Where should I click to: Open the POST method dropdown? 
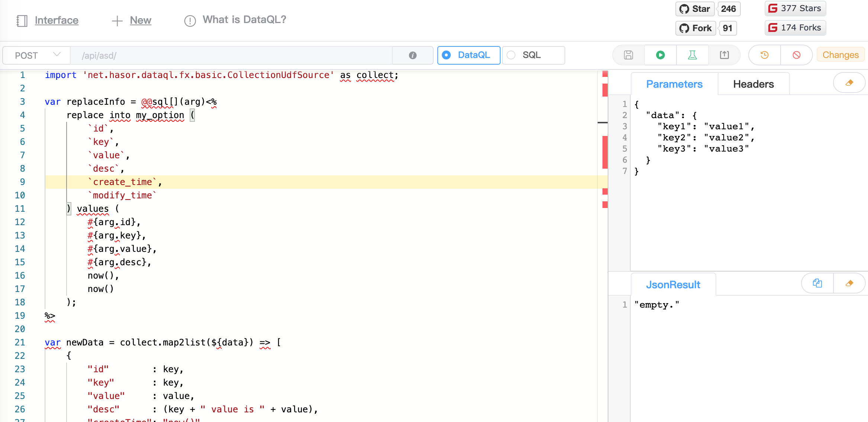point(36,55)
